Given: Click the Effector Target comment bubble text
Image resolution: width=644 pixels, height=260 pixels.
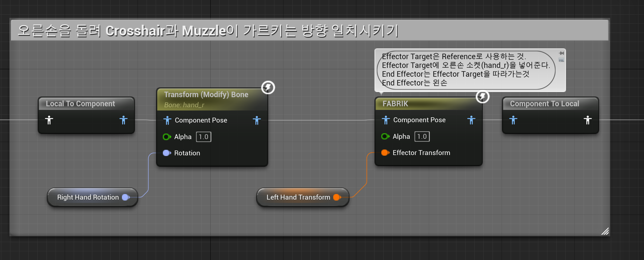Looking at the screenshot, I should click(x=466, y=70).
